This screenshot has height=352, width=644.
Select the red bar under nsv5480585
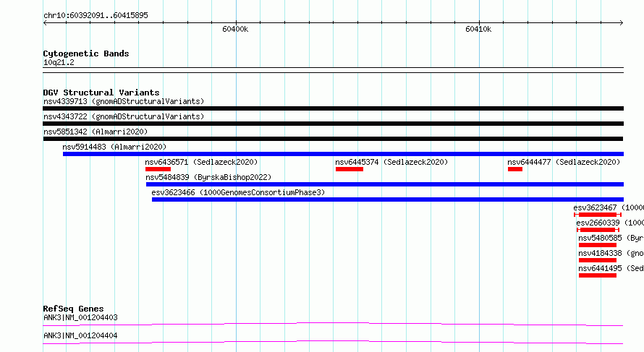598,245
